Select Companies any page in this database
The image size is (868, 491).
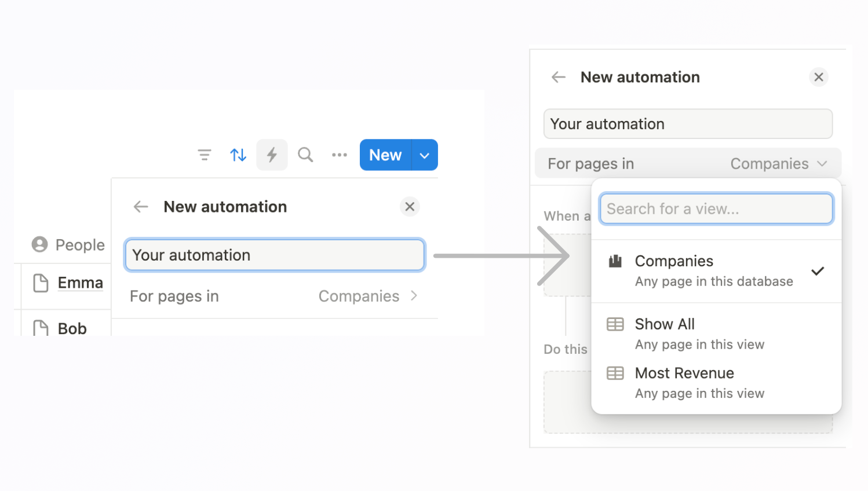click(716, 271)
